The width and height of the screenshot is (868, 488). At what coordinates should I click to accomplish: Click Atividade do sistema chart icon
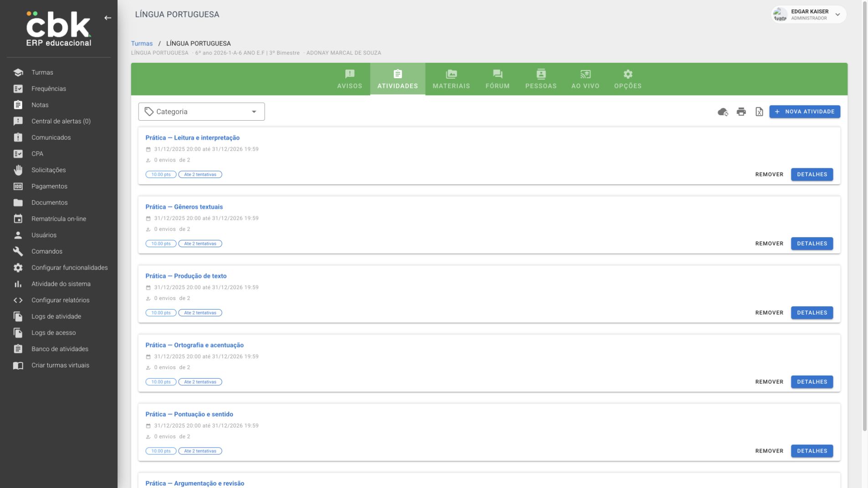[18, 284]
